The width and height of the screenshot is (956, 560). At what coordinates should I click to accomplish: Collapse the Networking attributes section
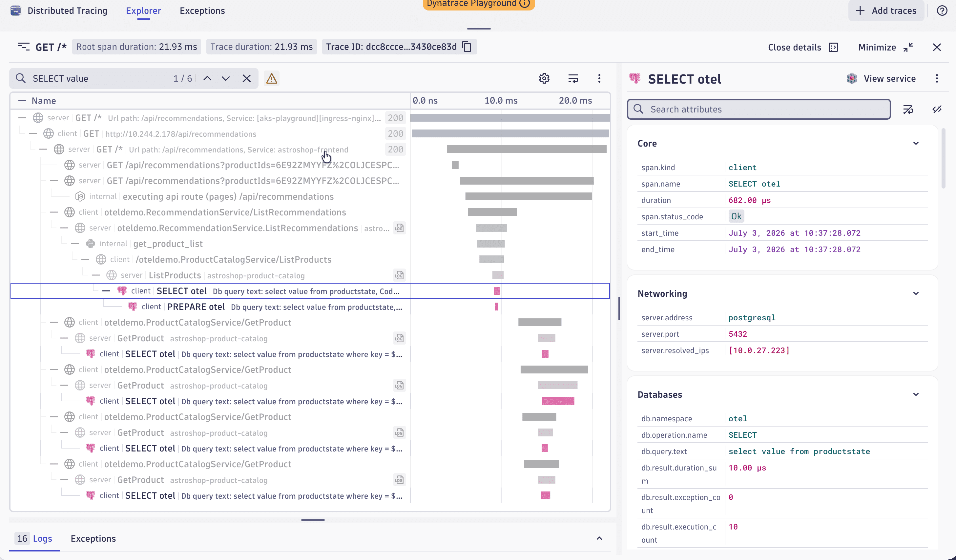pos(916,293)
